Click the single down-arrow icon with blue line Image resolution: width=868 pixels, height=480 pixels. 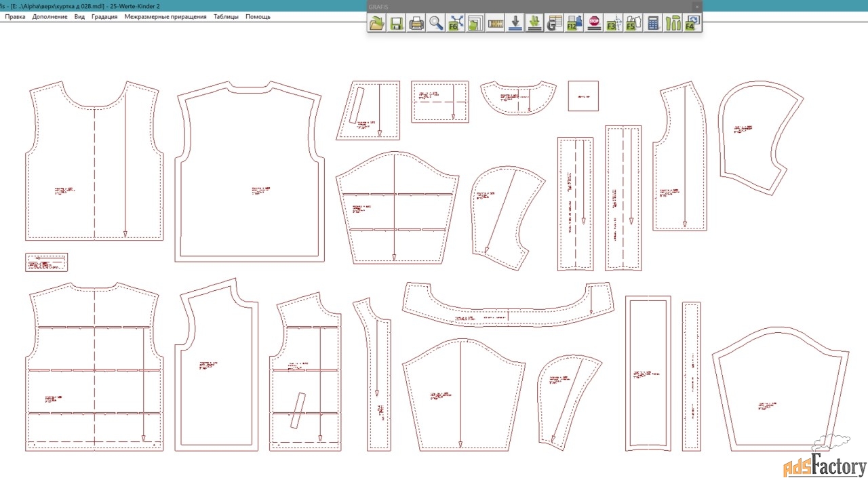click(515, 23)
